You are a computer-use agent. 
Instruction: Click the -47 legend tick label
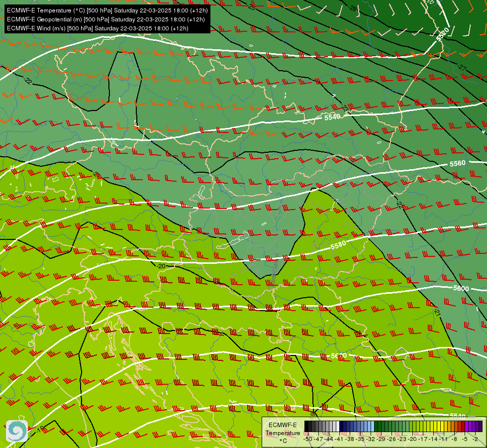318,439
